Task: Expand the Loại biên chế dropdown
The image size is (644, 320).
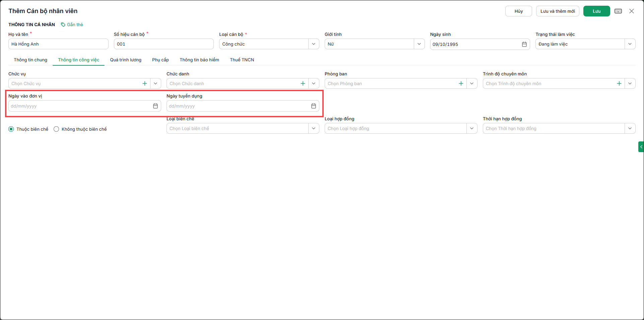Action: click(314, 128)
